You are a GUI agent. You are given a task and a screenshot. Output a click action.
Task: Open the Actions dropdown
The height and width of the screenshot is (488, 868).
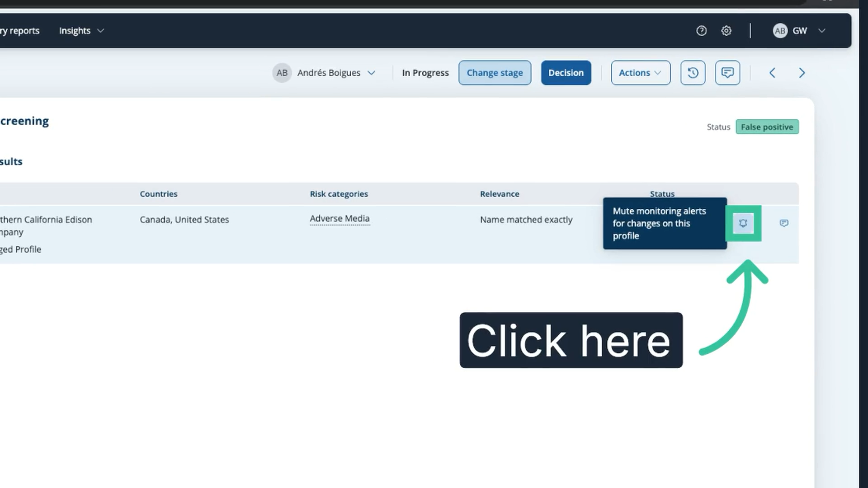[641, 73]
